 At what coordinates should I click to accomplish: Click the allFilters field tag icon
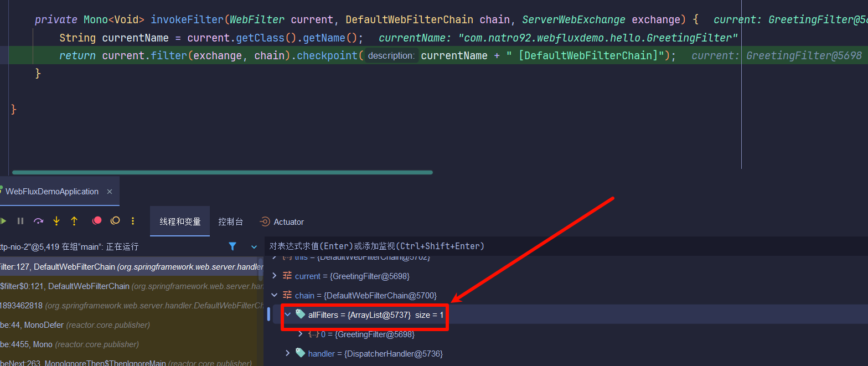click(300, 315)
